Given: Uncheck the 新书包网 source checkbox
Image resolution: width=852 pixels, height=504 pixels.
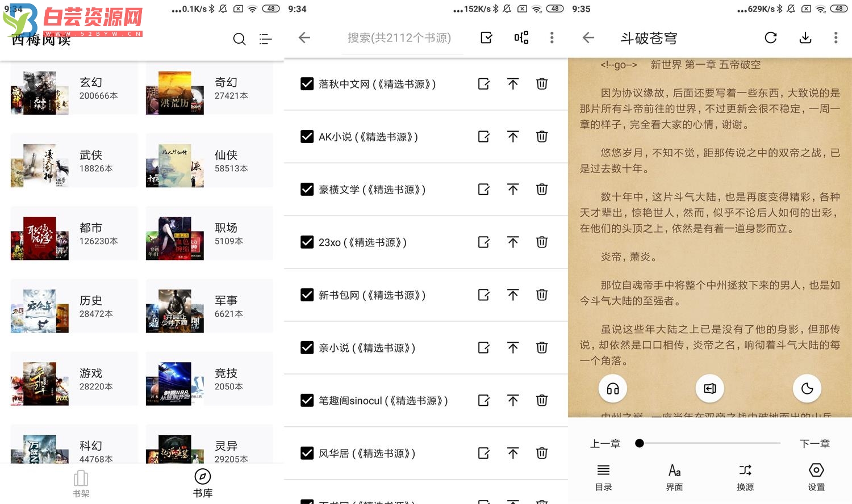Looking at the screenshot, I should tap(307, 295).
